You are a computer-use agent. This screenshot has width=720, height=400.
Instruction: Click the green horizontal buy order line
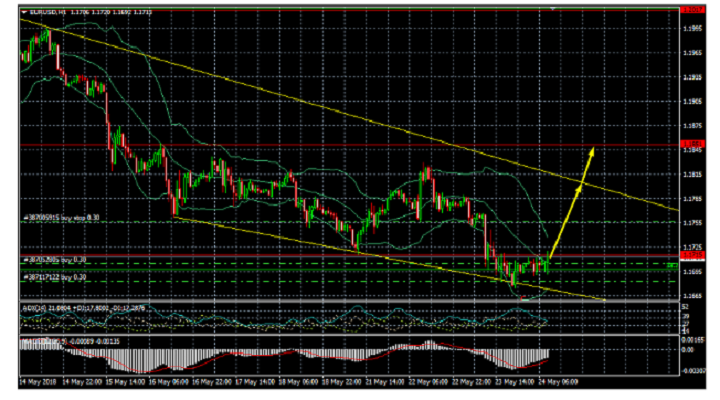(x=300, y=269)
